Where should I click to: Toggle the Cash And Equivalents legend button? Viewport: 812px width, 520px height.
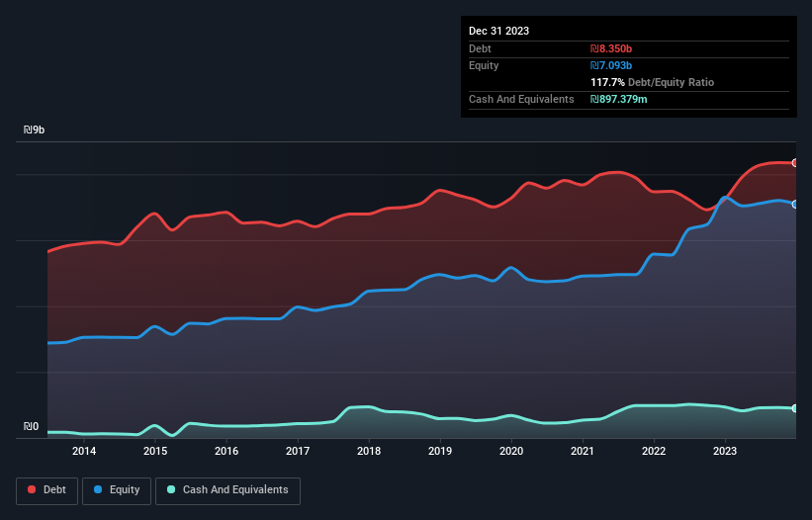(x=227, y=490)
